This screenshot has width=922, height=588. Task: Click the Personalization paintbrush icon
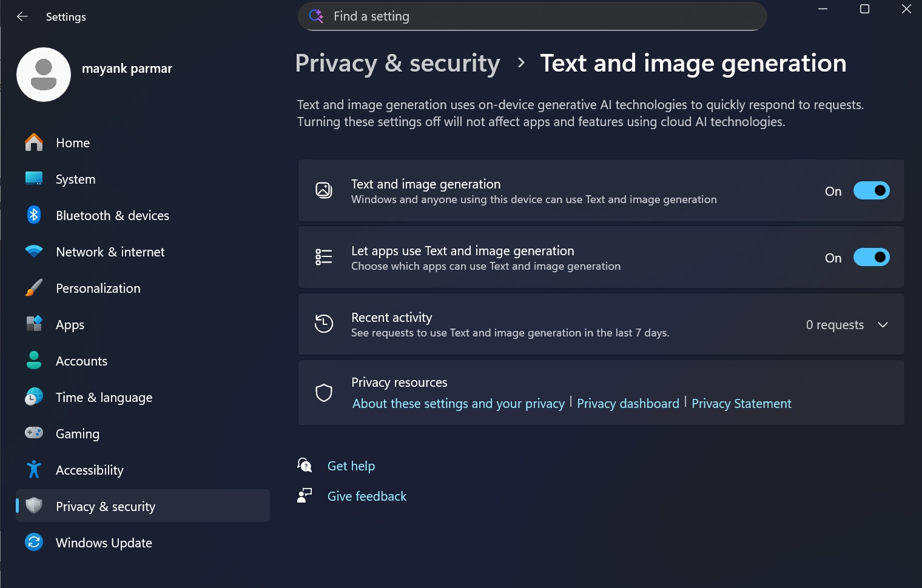pyautogui.click(x=34, y=287)
